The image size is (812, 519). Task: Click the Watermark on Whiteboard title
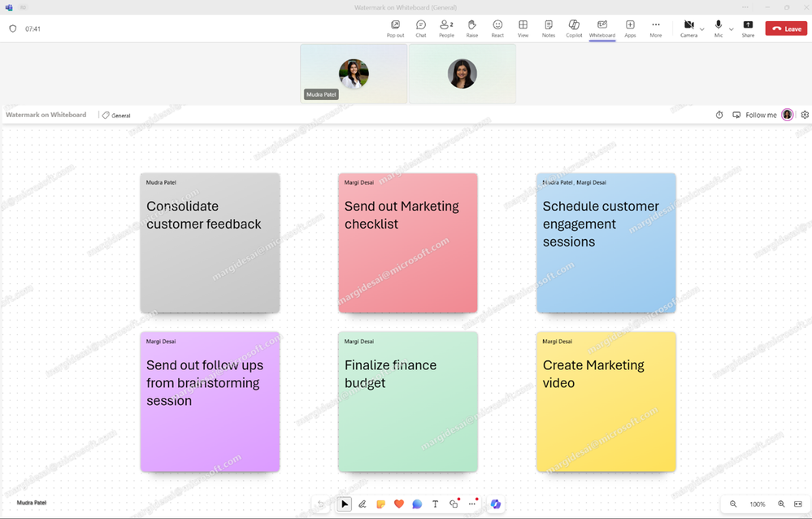(46, 115)
